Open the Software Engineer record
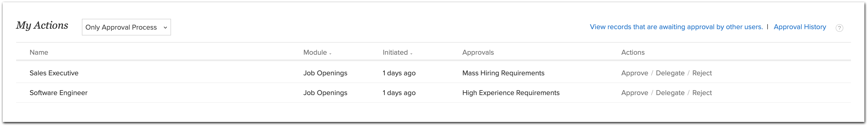This screenshot has width=868, height=126. [58, 93]
